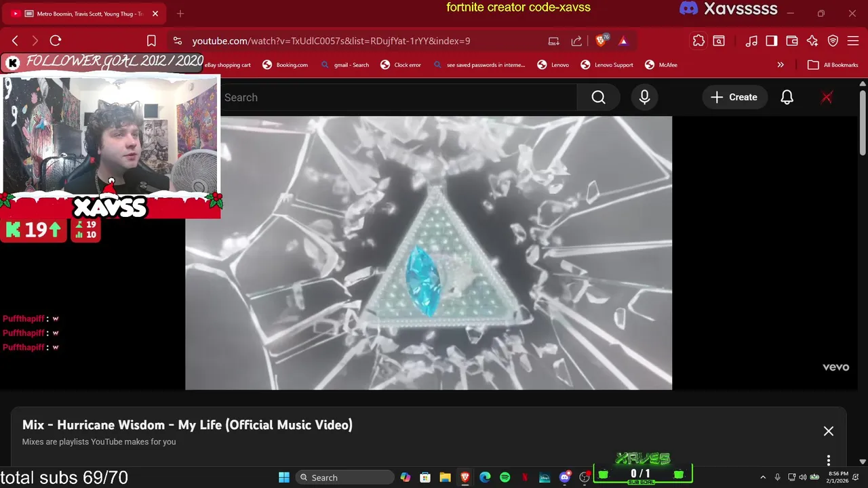
Task: Click the Windows taskbar Search box
Action: pyautogui.click(x=346, y=477)
